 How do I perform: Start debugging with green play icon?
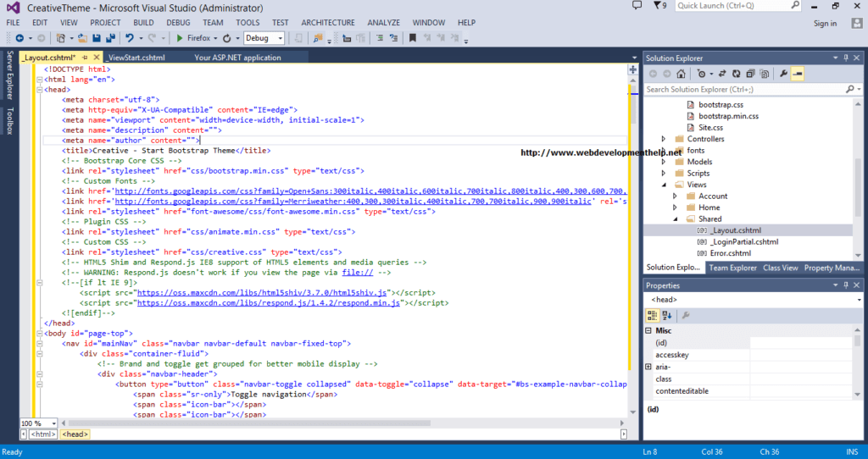point(180,38)
